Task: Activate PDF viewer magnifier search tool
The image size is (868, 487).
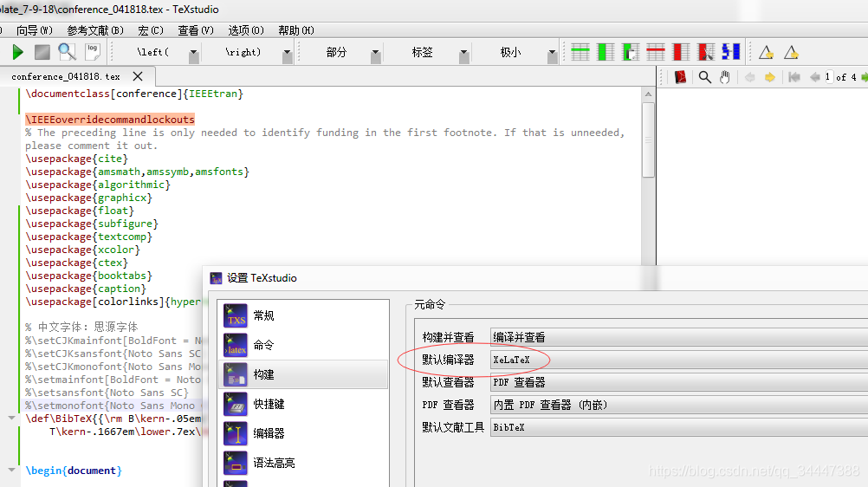Action: pyautogui.click(x=704, y=77)
